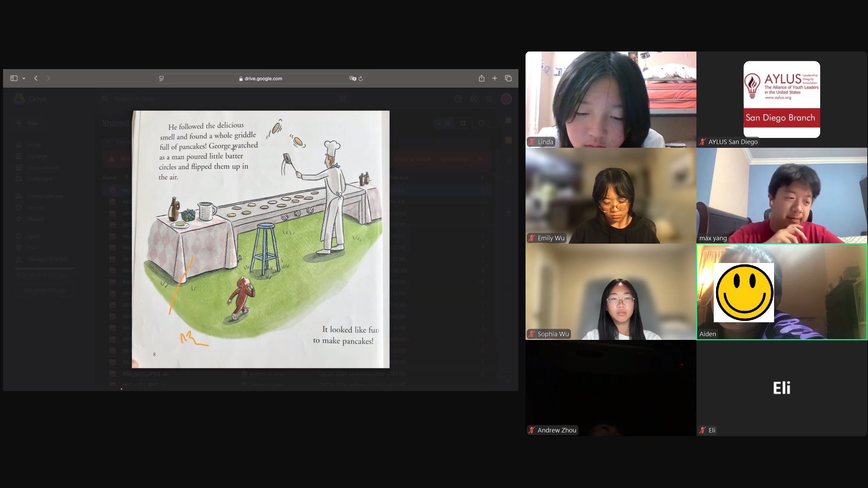Click Get storage in banner
The height and width of the screenshot is (488, 868).
454,159
